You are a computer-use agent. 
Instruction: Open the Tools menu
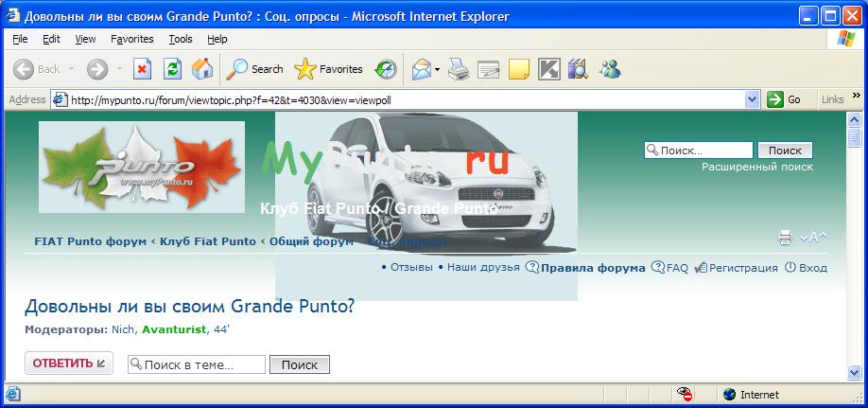[x=181, y=39]
